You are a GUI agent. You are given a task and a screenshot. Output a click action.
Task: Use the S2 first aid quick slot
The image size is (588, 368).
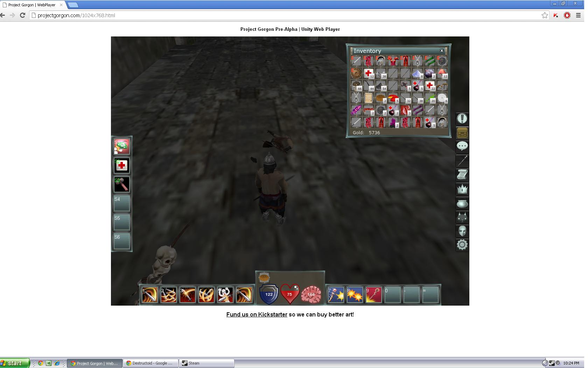[122, 165]
